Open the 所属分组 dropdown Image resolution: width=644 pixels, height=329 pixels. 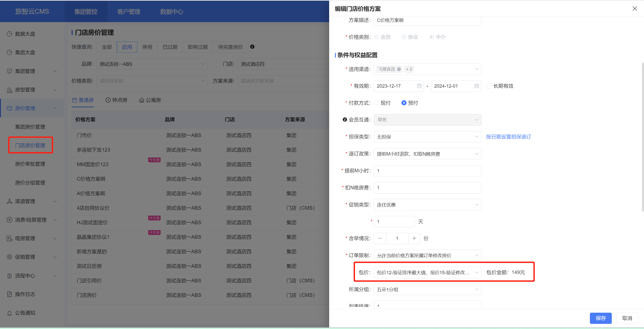coord(427,289)
